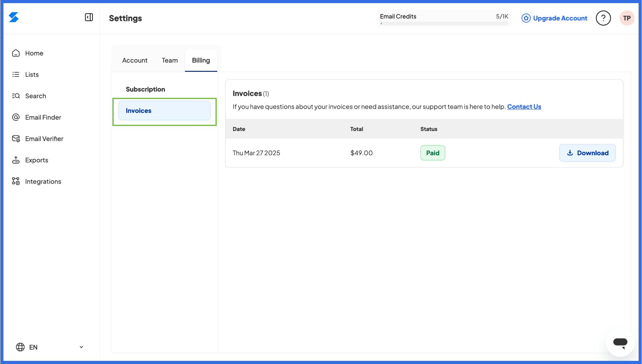Open the TP profile avatar

(x=627, y=18)
